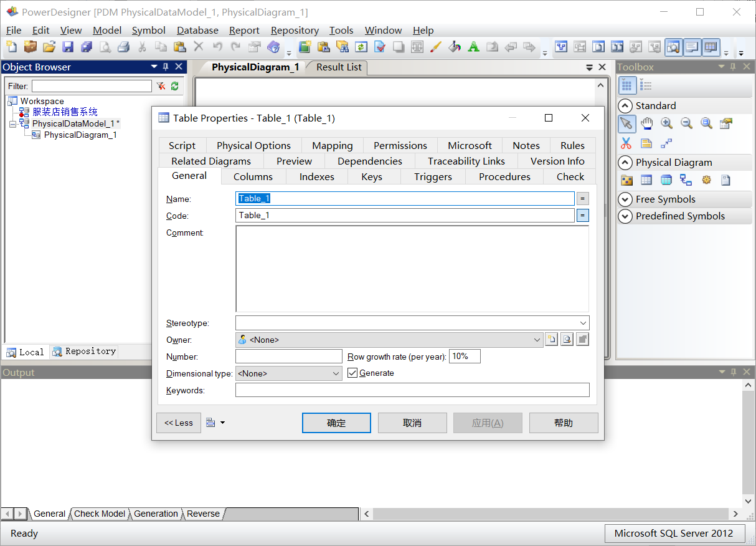Collapse the Physical Diagram toolbox section
Screen dimensions: 756x546
(625, 162)
